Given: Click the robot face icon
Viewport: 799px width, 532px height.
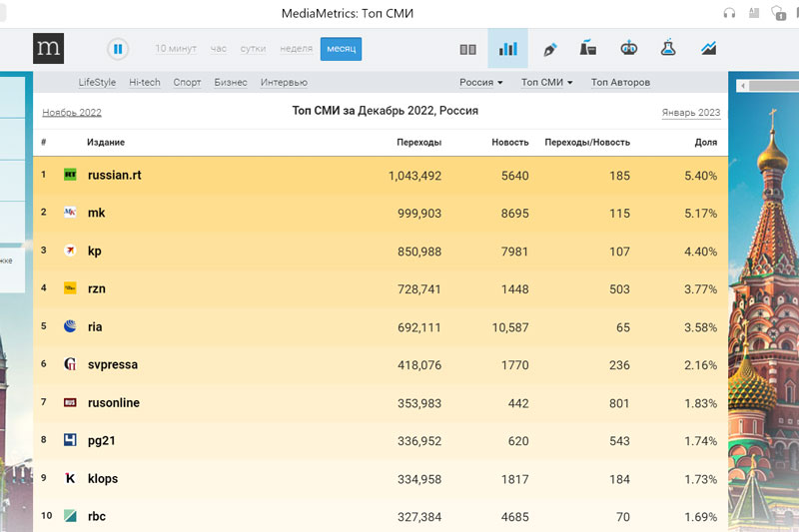Looking at the screenshot, I should pos(628,49).
